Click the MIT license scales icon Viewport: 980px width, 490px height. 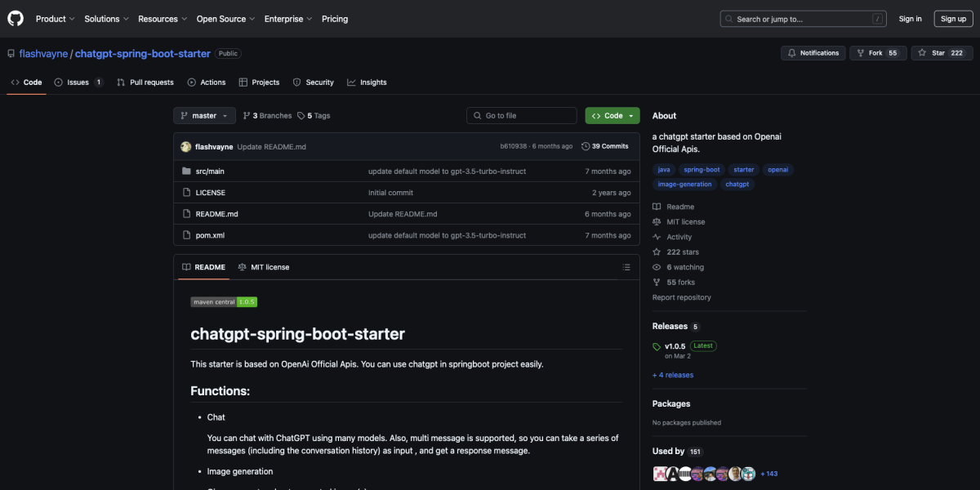tap(655, 221)
